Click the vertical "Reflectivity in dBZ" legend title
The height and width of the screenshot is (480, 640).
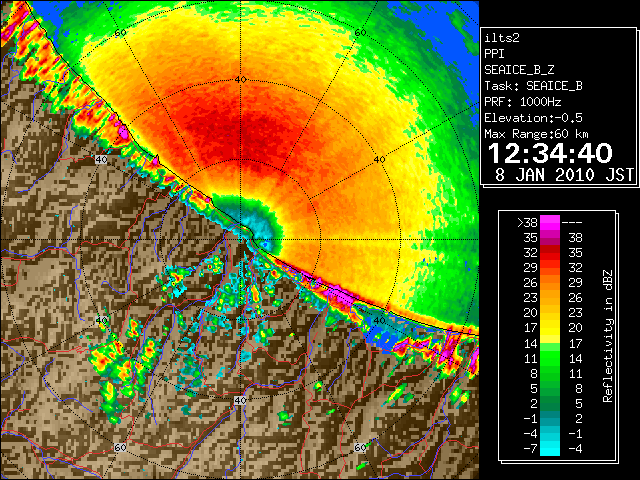tap(608, 336)
